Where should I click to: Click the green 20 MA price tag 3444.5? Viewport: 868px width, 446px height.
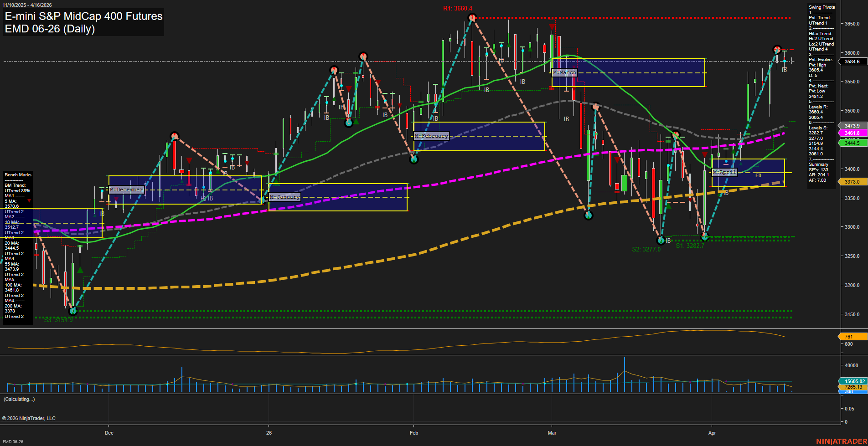pos(852,143)
